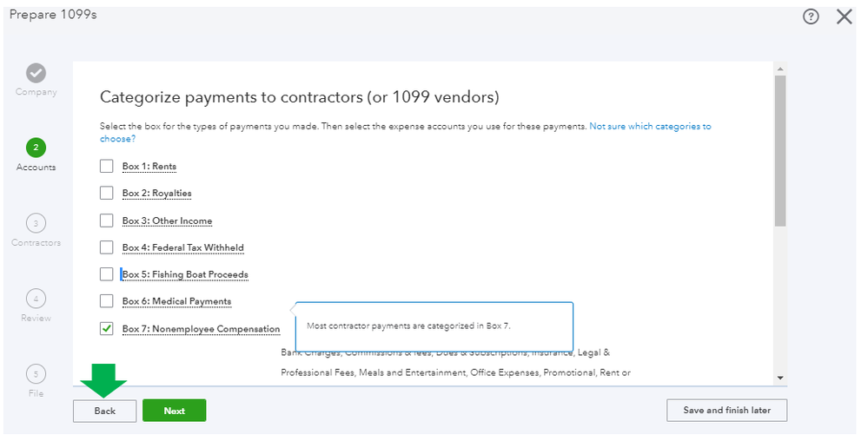
Task: Open the 'Not sure which categories' link
Action: tap(649, 127)
